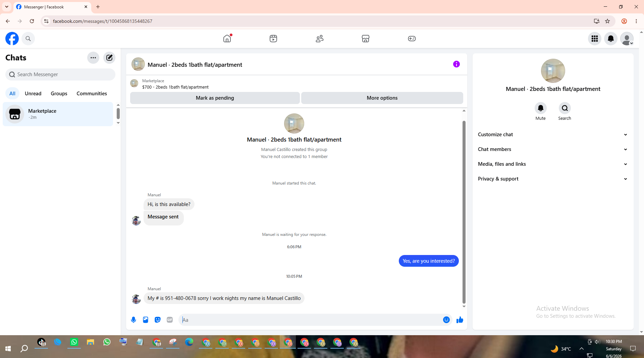Open Chats options three-dot button
Viewport: 644px width, 358px height.
(x=93, y=58)
